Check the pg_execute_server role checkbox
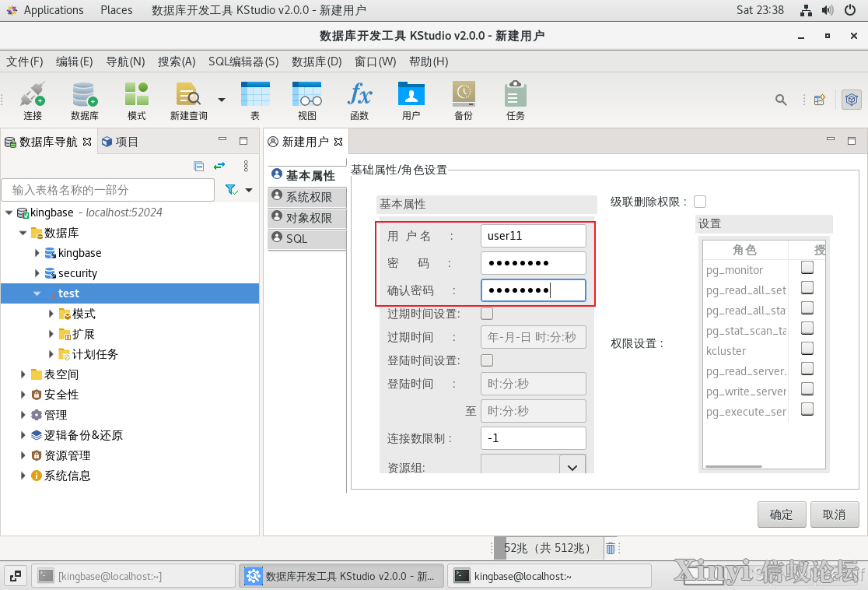868x590 pixels. (x=807, y=409)
